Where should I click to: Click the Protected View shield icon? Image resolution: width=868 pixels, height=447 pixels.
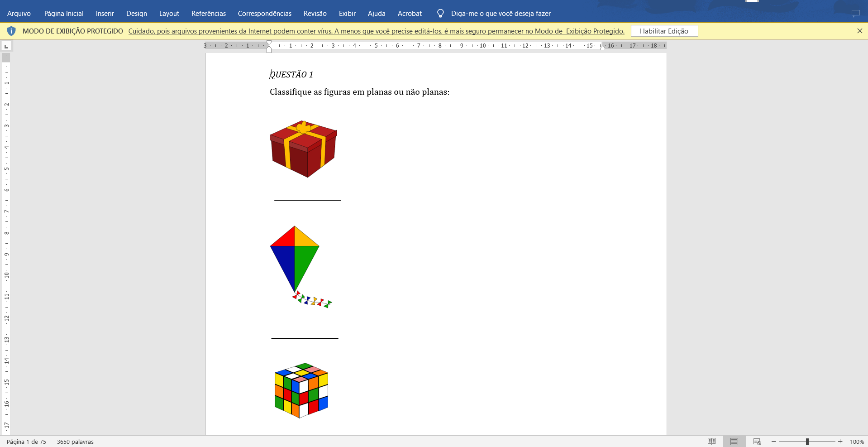tap(11, 31)
